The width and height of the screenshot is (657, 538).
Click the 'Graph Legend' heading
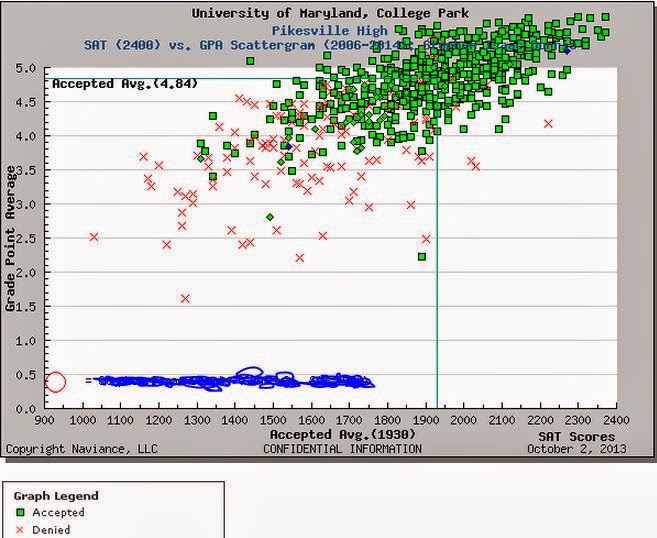pos(56,496)
